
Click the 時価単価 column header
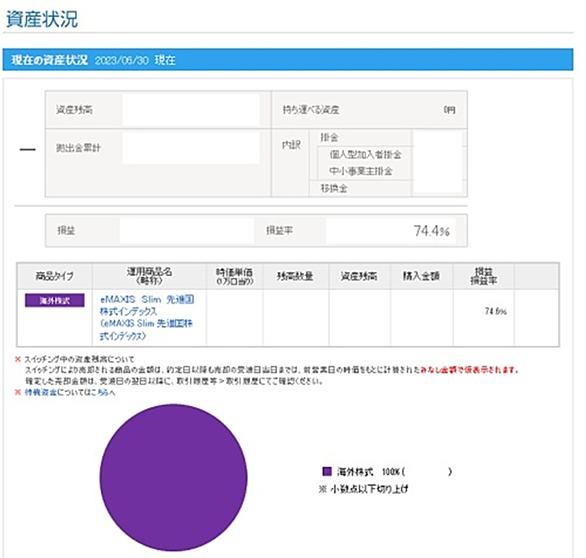tap(234, 276)
